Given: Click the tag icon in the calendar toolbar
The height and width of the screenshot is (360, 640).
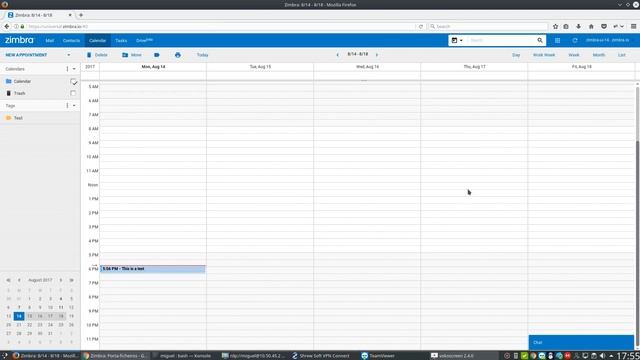Looking at the screenshot, I should coord(157,55).
